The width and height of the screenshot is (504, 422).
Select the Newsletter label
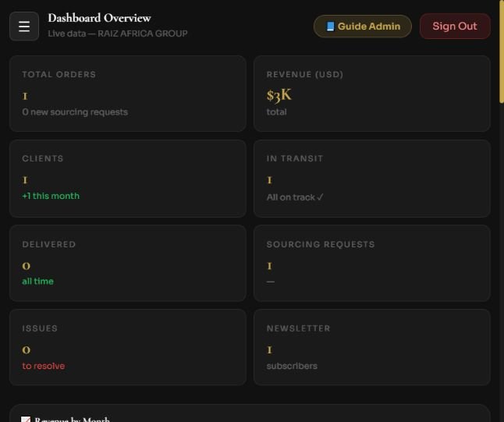298,328
